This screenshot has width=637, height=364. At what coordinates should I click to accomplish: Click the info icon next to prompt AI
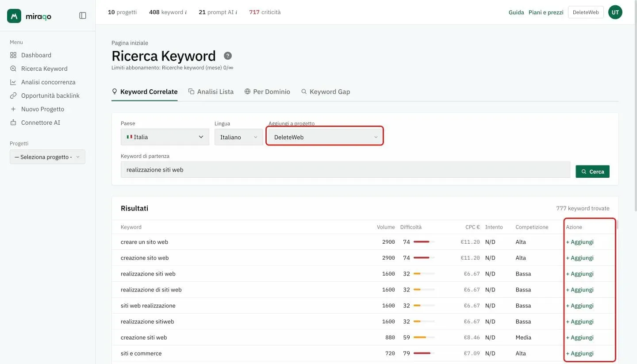236,12
